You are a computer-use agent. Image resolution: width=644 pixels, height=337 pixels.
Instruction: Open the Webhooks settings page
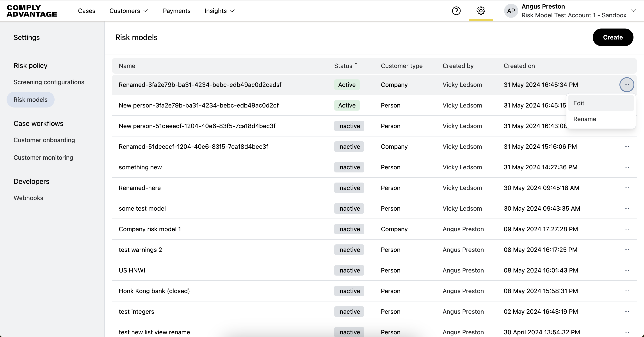pyautogui.click(x=28, y=198)
